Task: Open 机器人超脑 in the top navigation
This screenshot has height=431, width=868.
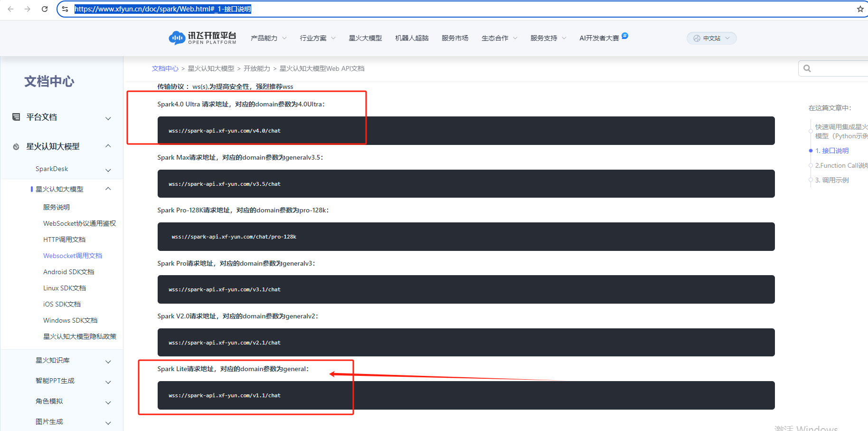Action: [412, 38]
